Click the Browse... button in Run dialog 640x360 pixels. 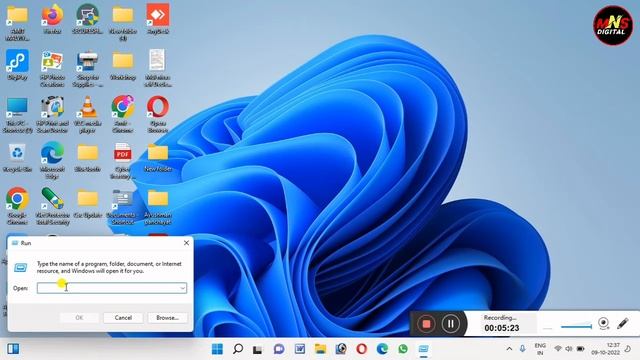pos(167,318)
